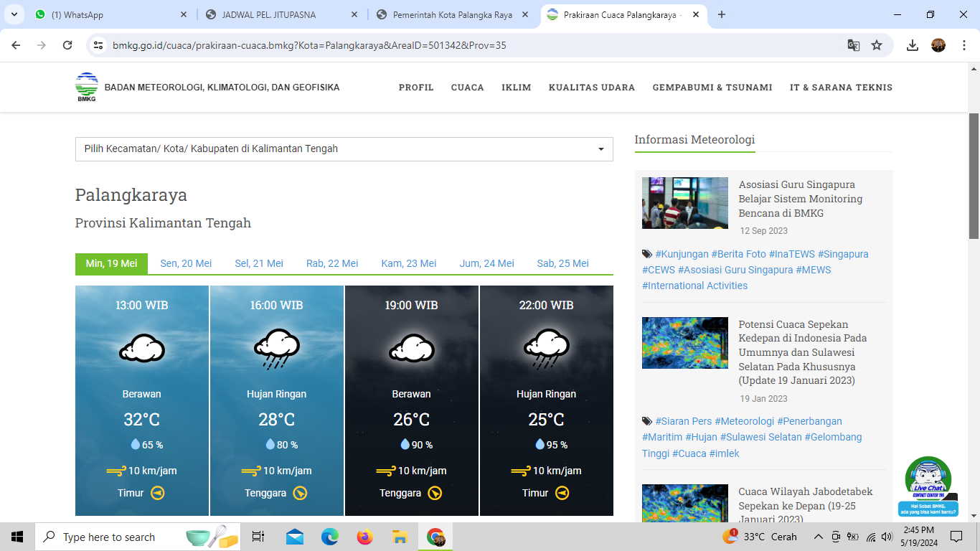Image resolution: width=980 pixels, height=551 pixels.
Task: Click the humidity droplet icon beside 65 %
Action: [x=135, y=444]
